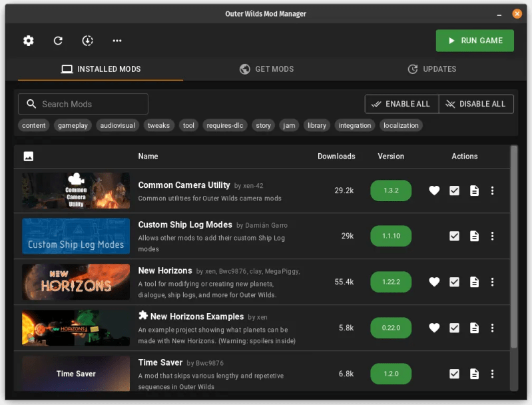The width and height of the screenshot is (532, 405).
Task: Open more options for Time Saver
Action: click(x=492, y=374)
